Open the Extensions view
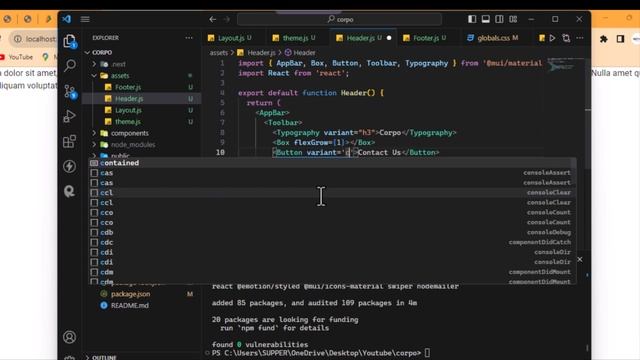 coord(70,141)
